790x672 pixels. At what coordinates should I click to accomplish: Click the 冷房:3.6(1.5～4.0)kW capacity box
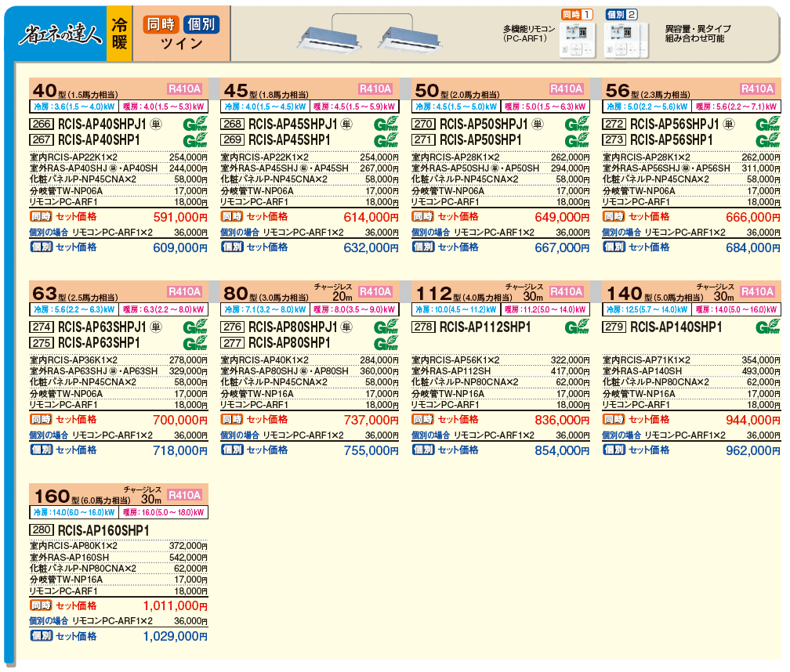point(74,107)
